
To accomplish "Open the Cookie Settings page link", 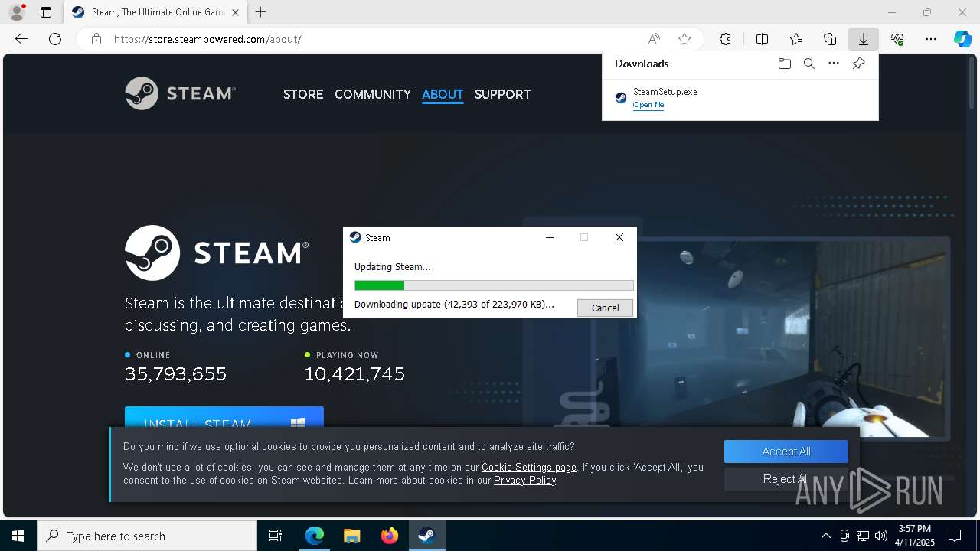I will 529,467.
